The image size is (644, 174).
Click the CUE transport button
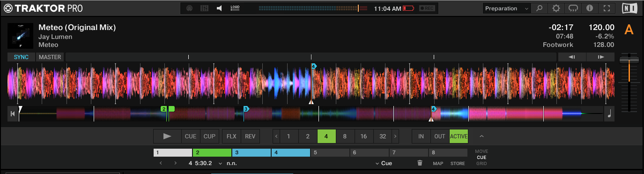tap(191, 136)
